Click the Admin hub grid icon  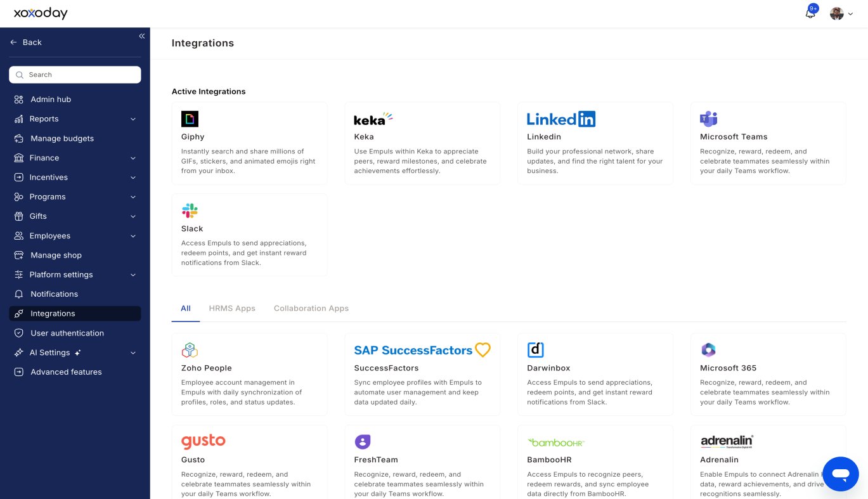click(19, 100)
